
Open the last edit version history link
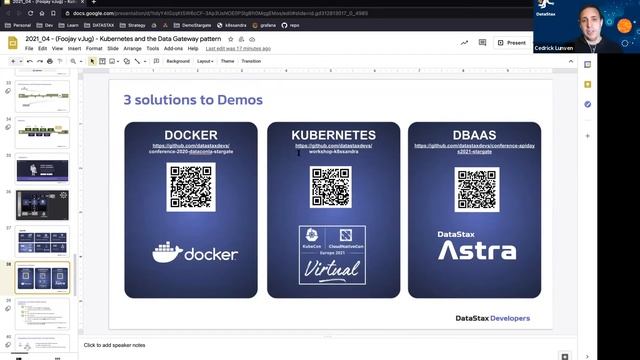pyautogui.click(x=238, y=49)
